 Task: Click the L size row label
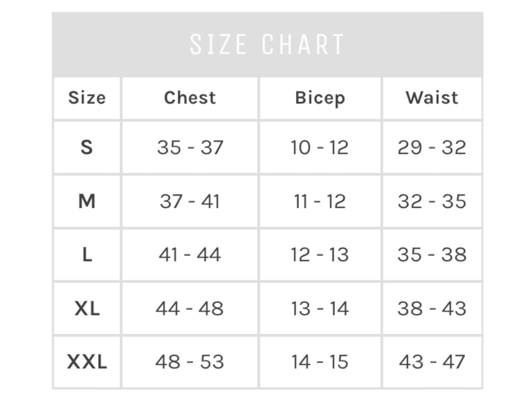(x=87, y=255)
